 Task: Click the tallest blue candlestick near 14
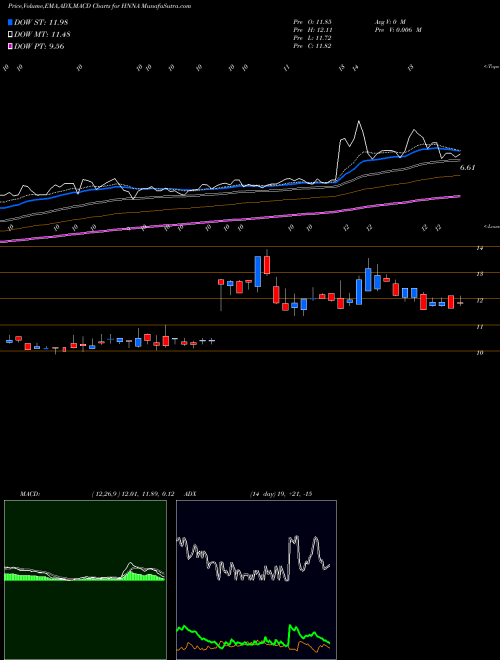point(258,271)
